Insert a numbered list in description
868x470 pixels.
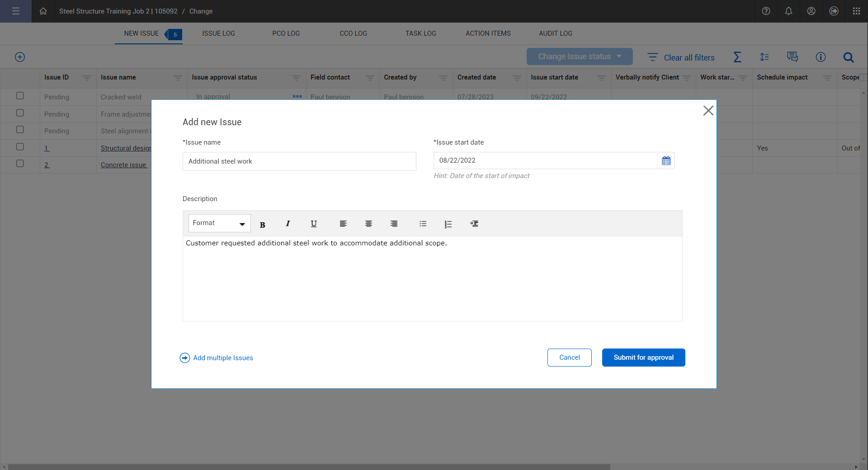[448, 224]
